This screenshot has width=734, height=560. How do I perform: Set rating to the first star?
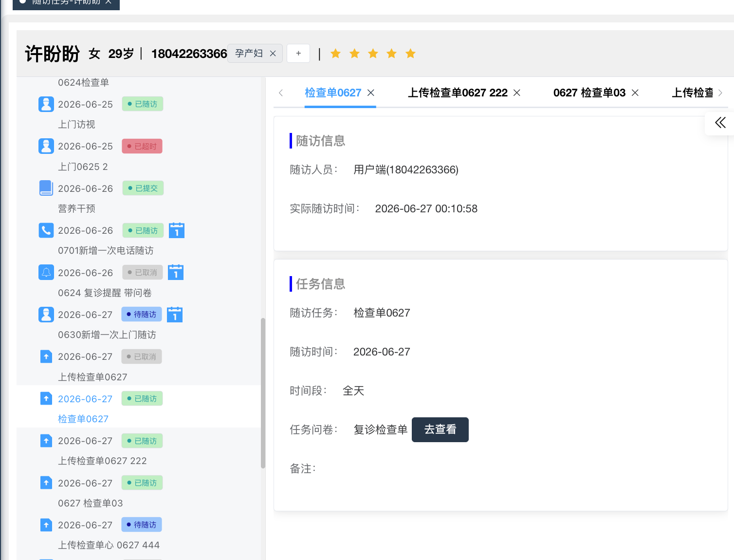(335, 54)
